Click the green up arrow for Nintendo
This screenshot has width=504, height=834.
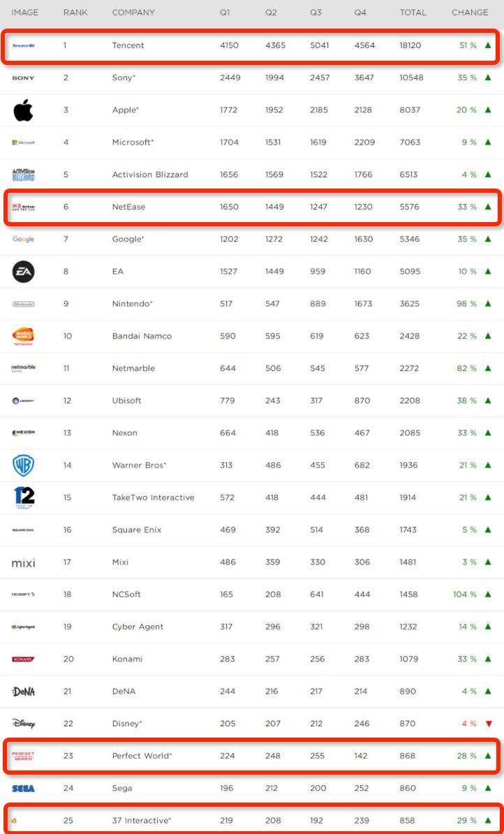pyautogui.click(x=488, y=304)
